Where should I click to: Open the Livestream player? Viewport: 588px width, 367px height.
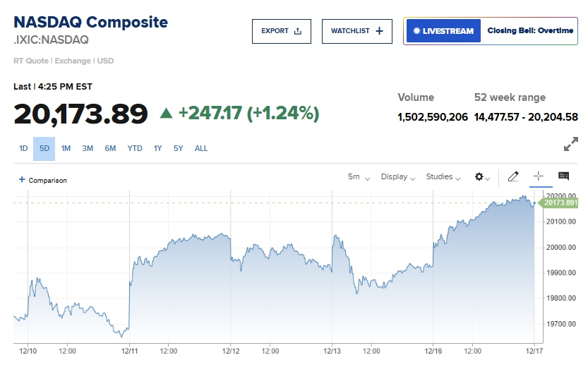443,31
